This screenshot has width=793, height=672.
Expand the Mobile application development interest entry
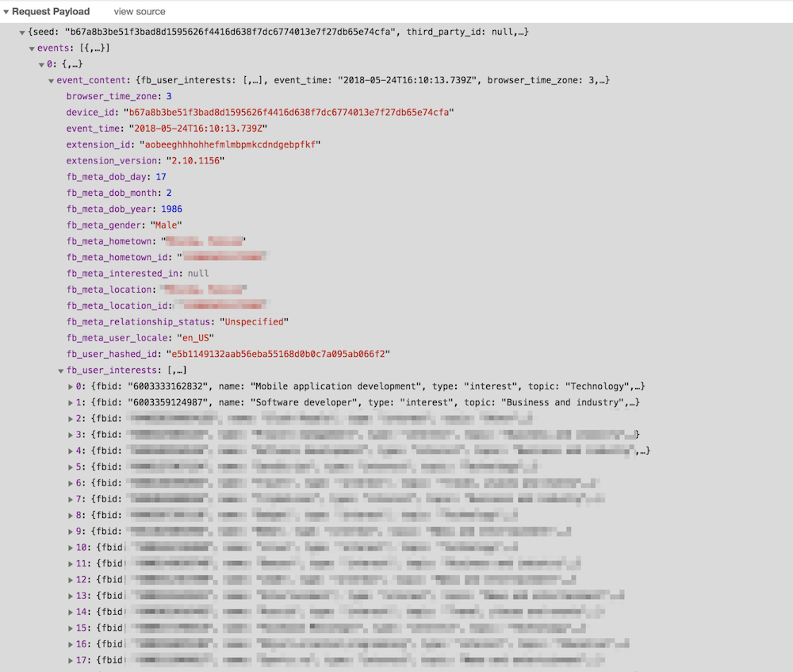tap(72, 386)
